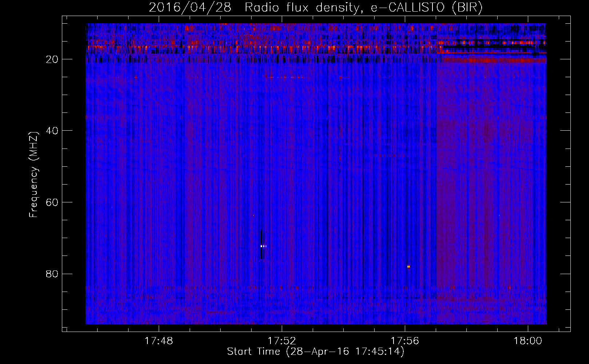Click the 17:56 time tick label

(405, 341)
